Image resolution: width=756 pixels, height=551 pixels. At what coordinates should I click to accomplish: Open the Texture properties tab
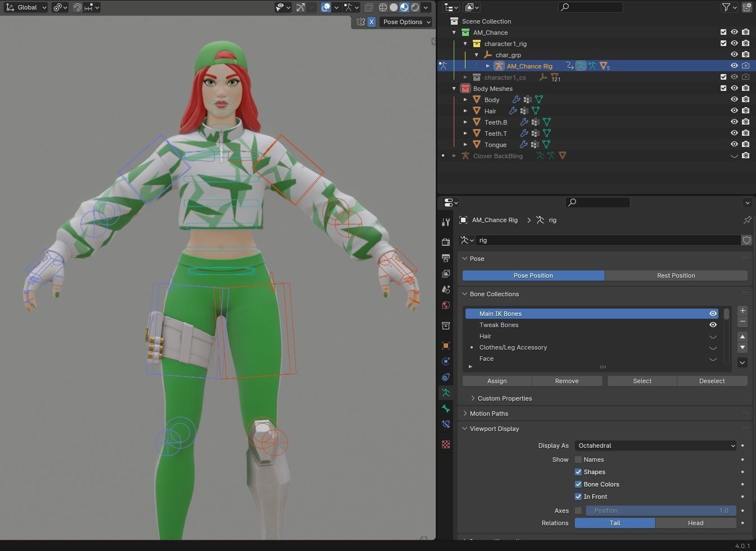(446, 444)
